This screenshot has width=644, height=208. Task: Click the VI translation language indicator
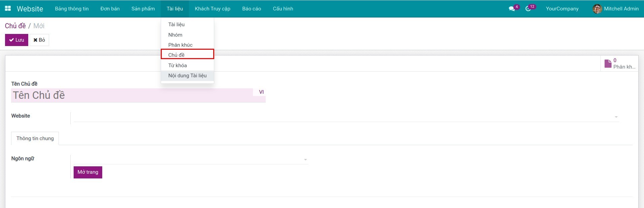click(261, 92)
